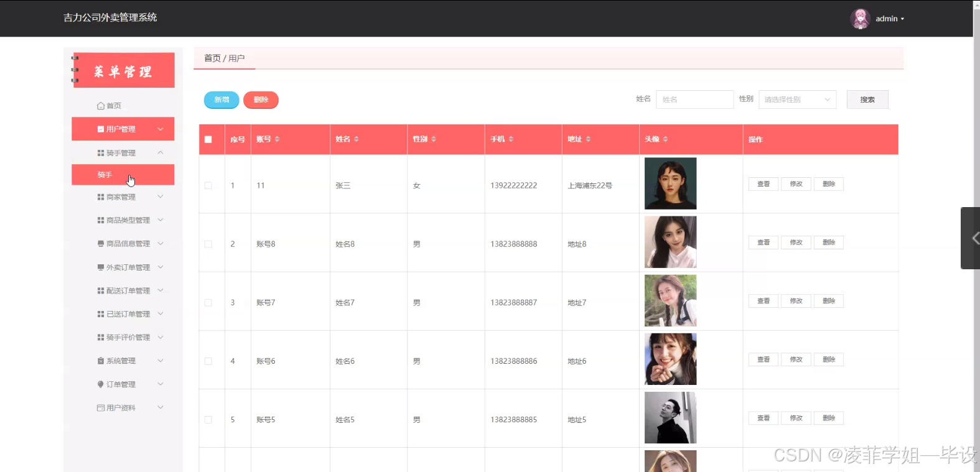Toggle the select-all header checkbox
The width and height of the screenshot is (980, 472).
(208, 139)
